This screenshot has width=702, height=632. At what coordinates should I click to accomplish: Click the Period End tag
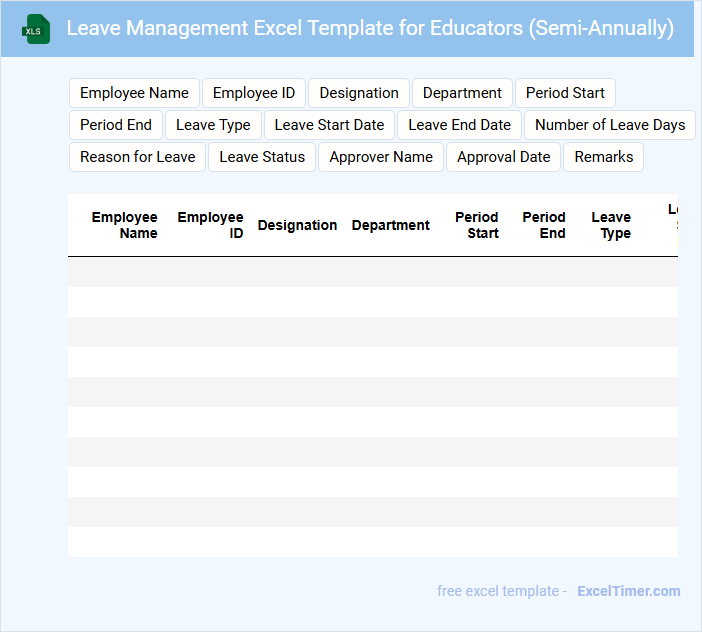116,125
